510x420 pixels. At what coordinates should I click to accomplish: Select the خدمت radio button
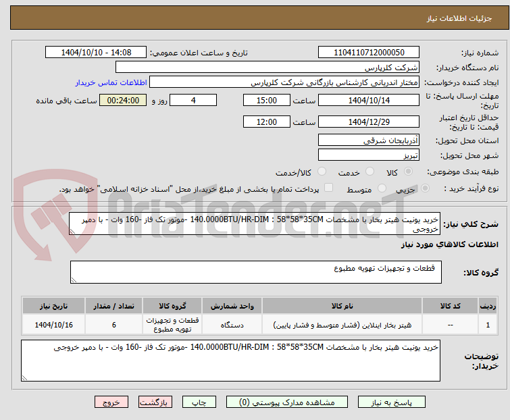click(369, 172)
